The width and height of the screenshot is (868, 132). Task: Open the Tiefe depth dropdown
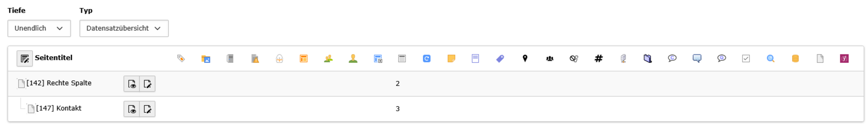[39, 28]
